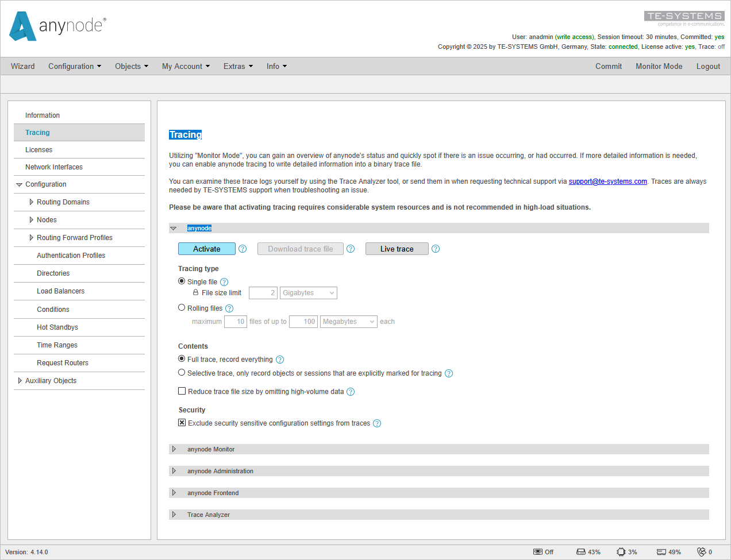Screen dimensions: 731x560
Task: Open the support@te-systems.com email link
Action: coord(607,181)
